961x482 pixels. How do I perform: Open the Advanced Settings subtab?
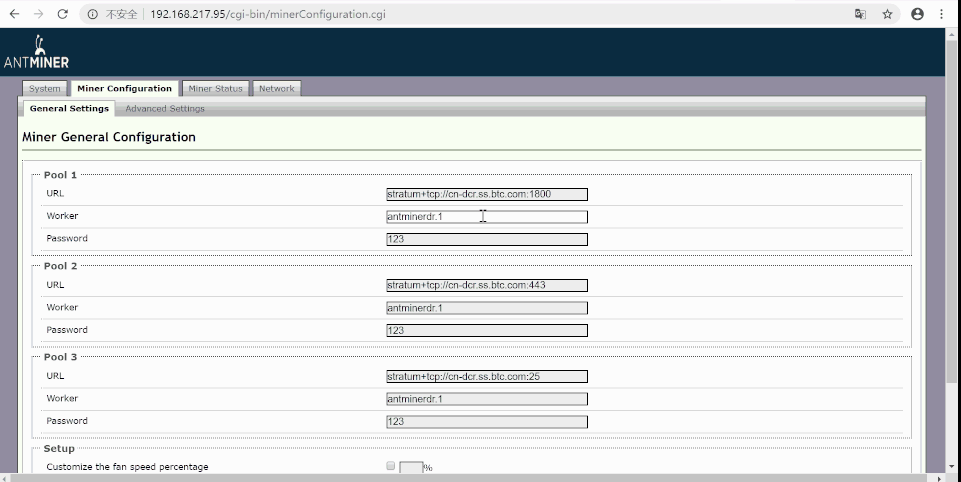click(x=165, y=109)
